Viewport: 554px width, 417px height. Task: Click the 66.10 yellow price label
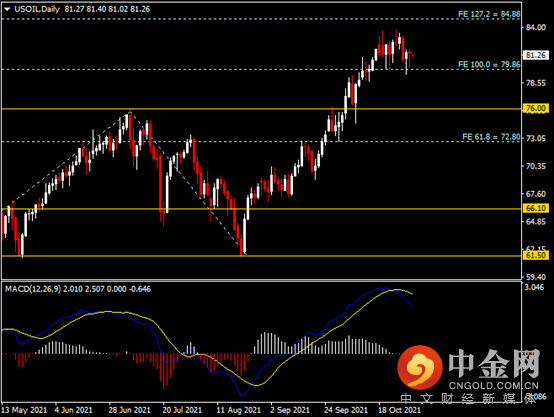(x=536, y=208)
